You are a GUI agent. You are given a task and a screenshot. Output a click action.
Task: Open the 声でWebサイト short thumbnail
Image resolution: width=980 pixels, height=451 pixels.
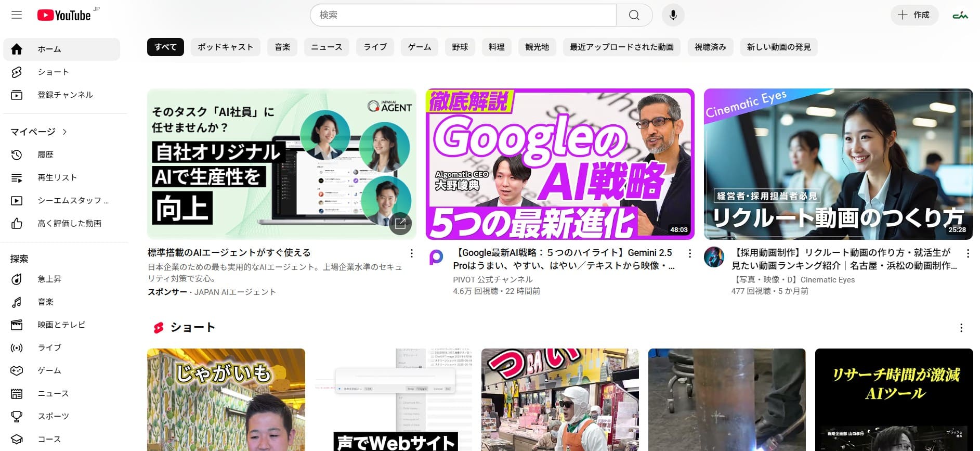click(393, 400)
